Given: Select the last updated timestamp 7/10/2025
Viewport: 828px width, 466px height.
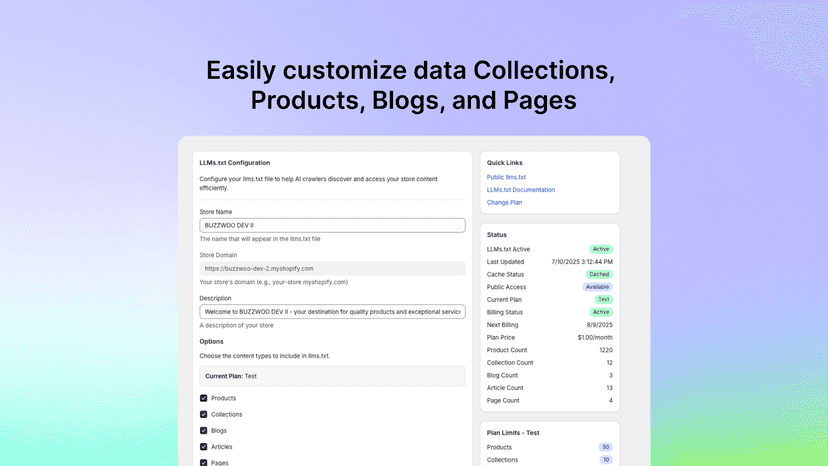Looking at the screenshot, I should click(x=582, y=262).
